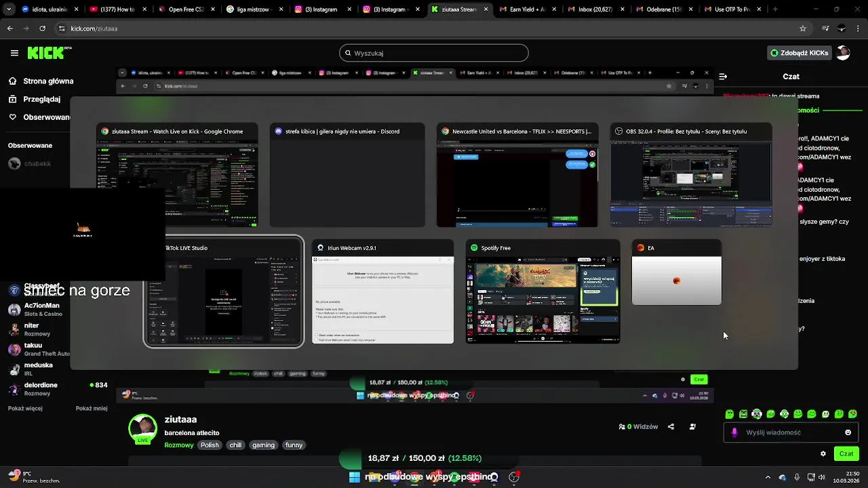Click the funny tag

[294, 445]
